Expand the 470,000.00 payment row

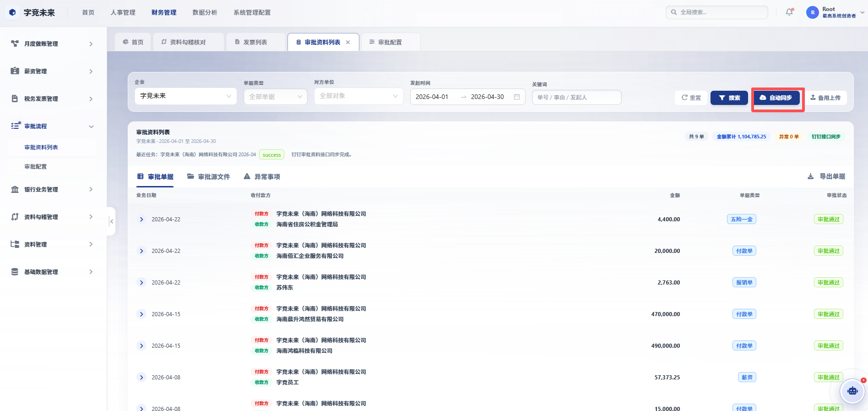141,314
